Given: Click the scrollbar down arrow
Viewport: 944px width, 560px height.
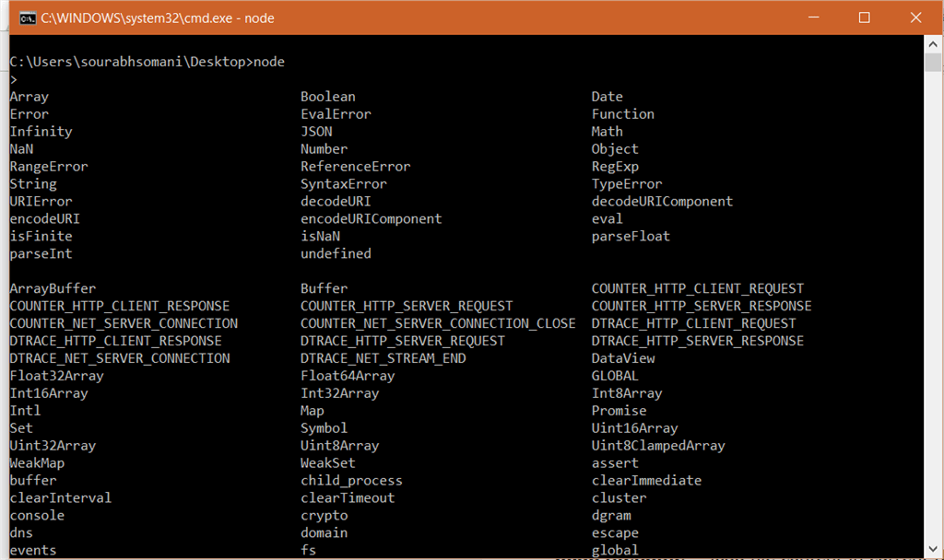Looking at the screenshot, I should pos(931,550).
